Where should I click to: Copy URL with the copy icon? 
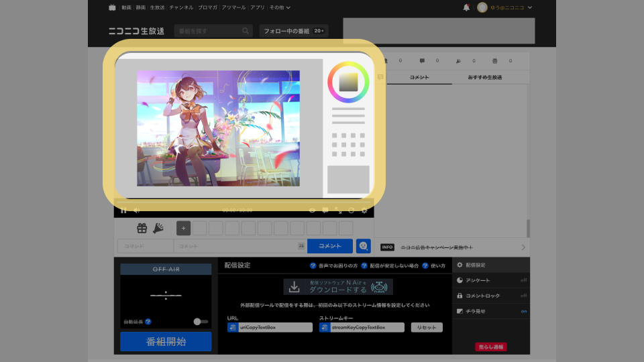(233, 327)
